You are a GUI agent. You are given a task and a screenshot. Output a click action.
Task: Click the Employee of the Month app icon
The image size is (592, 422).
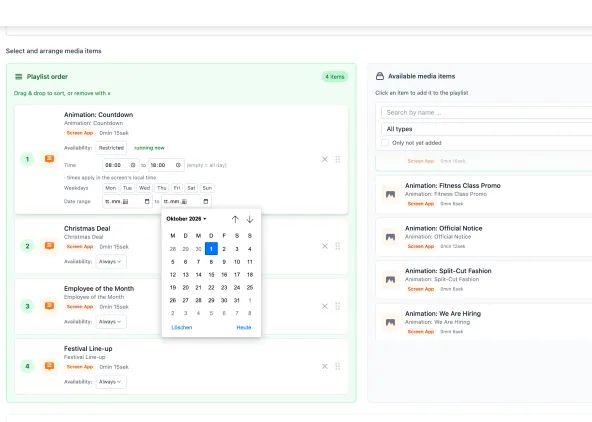pos(49,306)
